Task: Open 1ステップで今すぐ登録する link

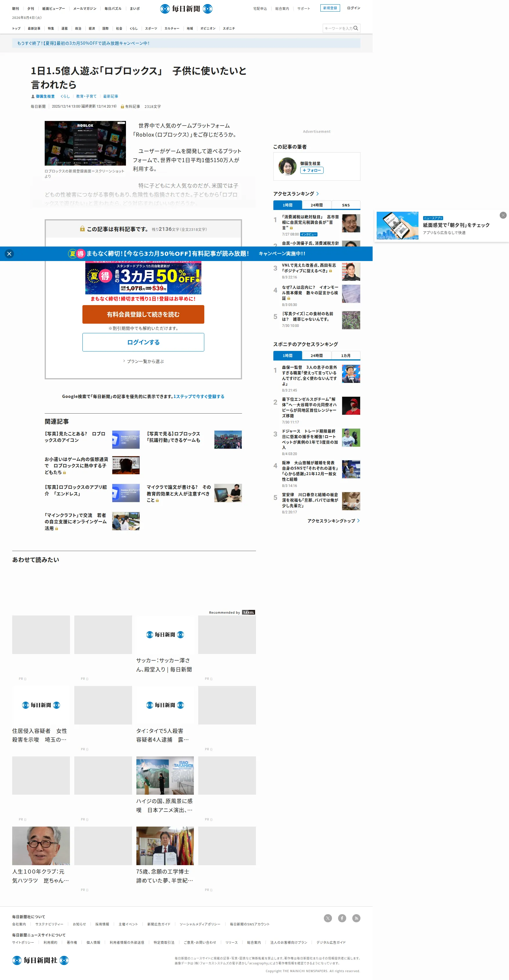Action: point(199,396)
